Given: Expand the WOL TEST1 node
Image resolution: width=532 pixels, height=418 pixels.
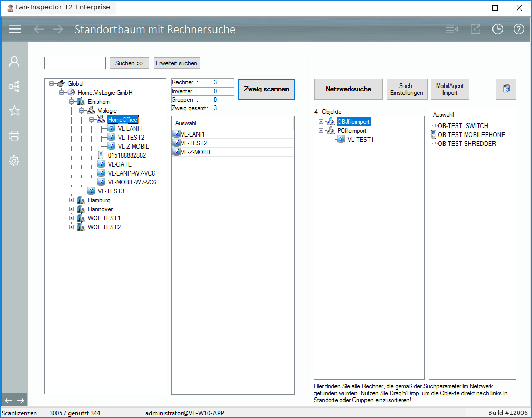Looking at the screenshot, I should click(x=71, y=218).
